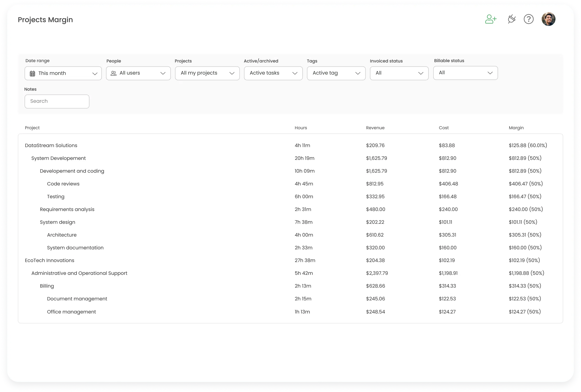Open the All my projects dropdown
Screen dimensions: 581x392
coord(207,73)
